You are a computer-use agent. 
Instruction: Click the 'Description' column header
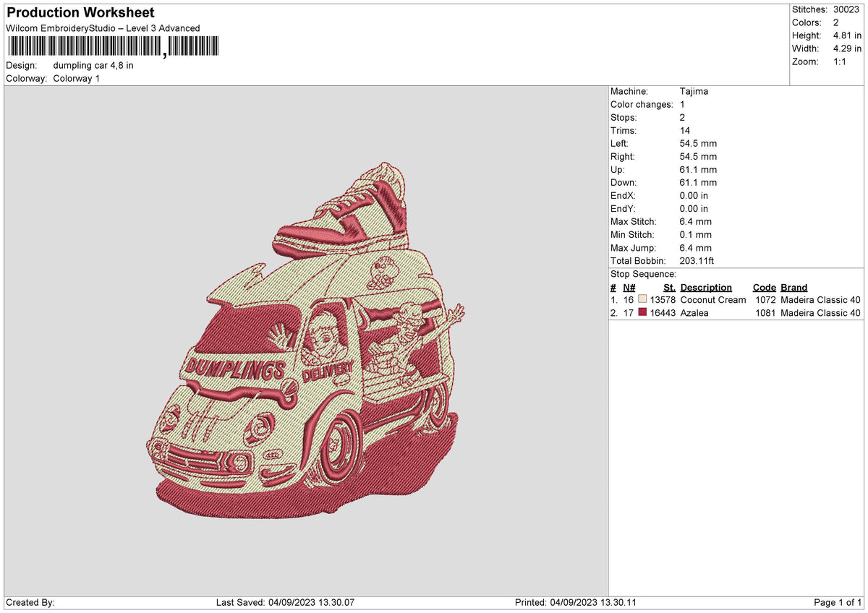click(x=707, y=287)
